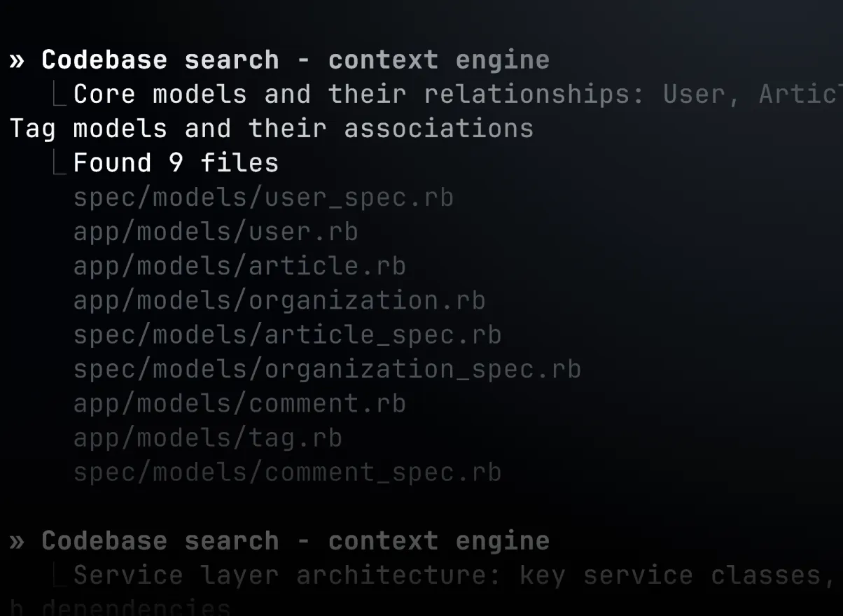Open app/models/organization.rb from results
The height and width of the screenshot is (616, 843).
click(279, 301)
